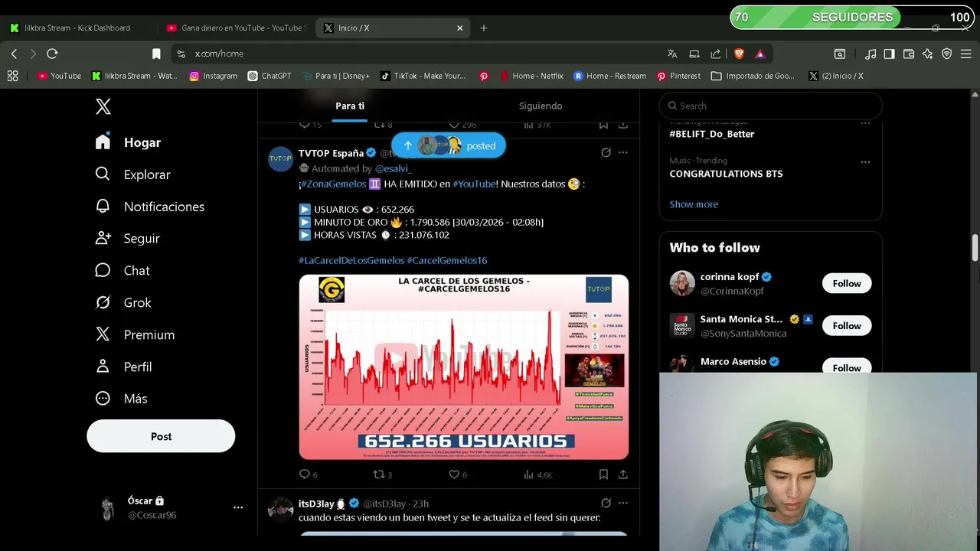
Task: Open a new browser tab
Action: 483,28
